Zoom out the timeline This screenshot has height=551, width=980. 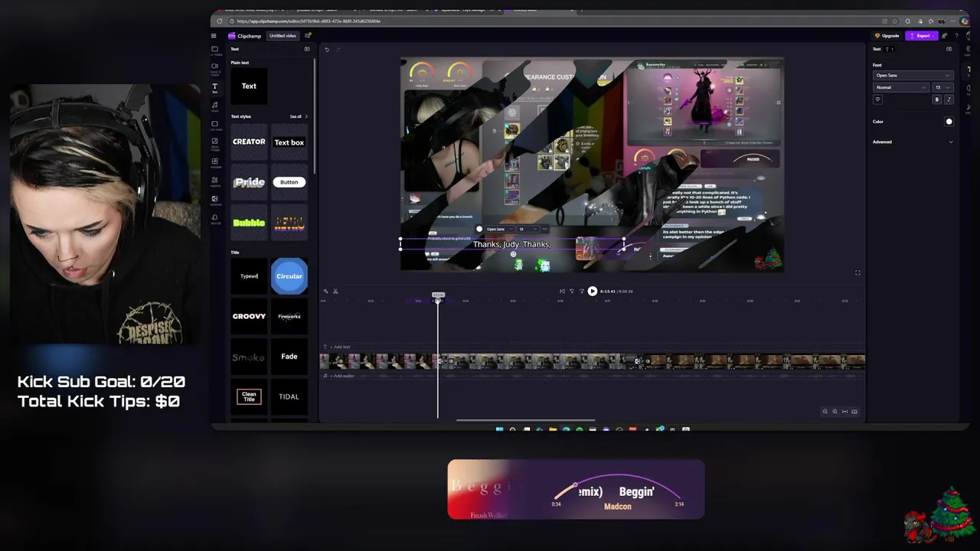825,412
